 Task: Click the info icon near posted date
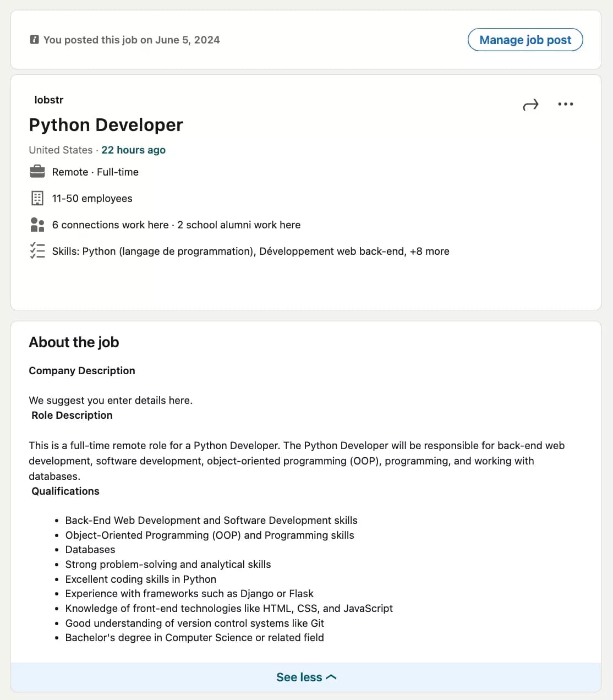(34, 40)
